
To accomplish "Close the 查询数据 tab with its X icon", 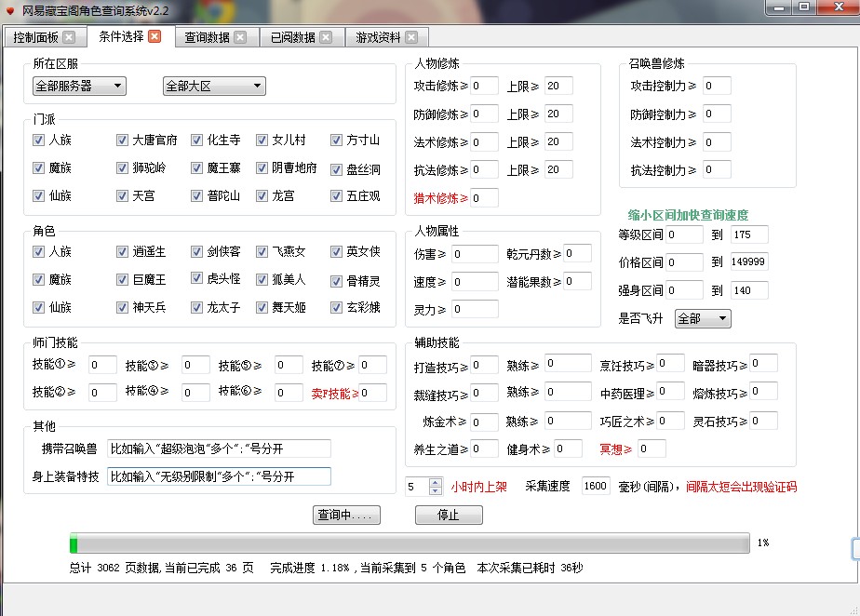I will click(x=240, y=37).
